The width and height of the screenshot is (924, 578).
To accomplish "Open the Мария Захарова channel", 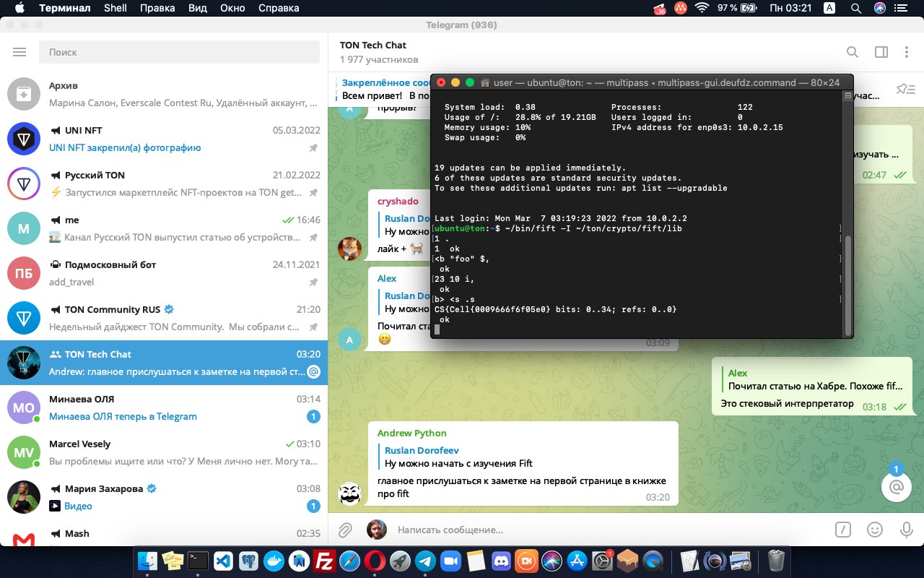I will [164, 497].
